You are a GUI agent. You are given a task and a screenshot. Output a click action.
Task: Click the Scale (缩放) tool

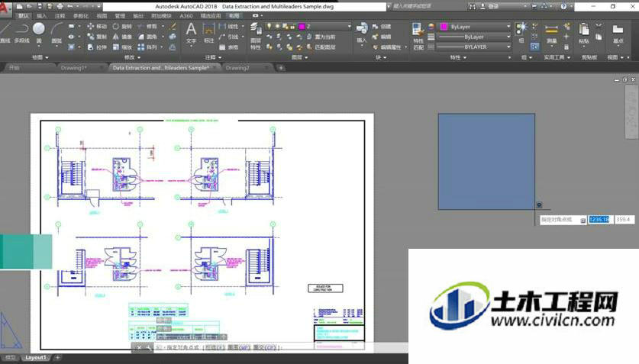point(122,47)
